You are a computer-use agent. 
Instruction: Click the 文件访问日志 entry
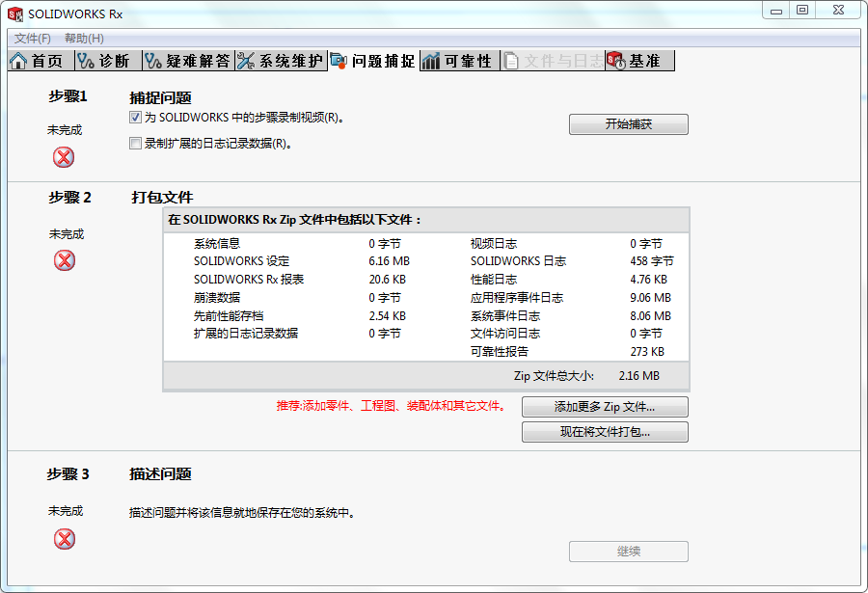505,334
